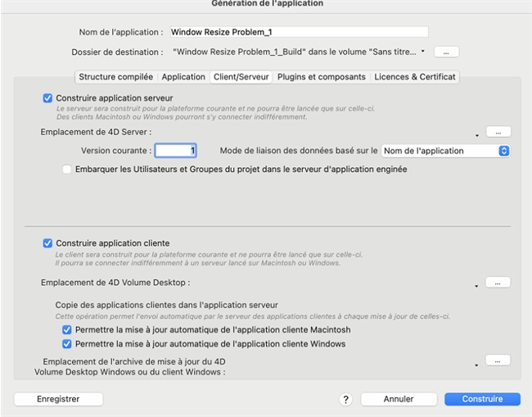This screenshot has width=532, height=417.
Task: Go to the Licences & Certificat tab
Action: [415, 77]
